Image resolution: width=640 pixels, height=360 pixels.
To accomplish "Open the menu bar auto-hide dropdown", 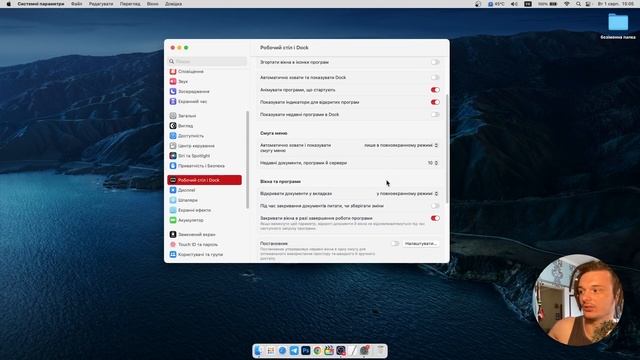I will [401, 145].
